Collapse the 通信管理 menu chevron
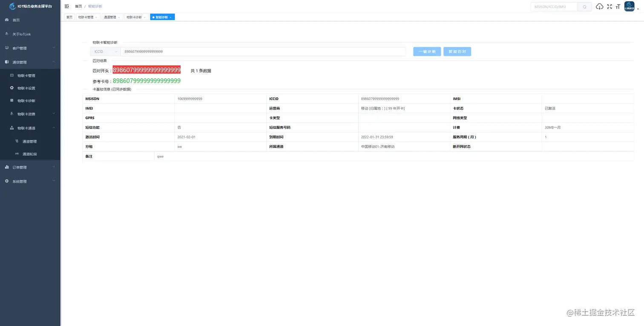This screenshot has height=326, width=644. [54, 62]
